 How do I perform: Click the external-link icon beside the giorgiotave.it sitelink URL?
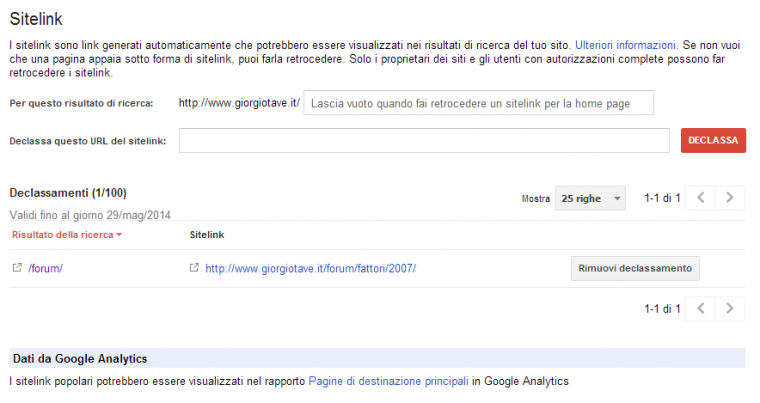194,268
